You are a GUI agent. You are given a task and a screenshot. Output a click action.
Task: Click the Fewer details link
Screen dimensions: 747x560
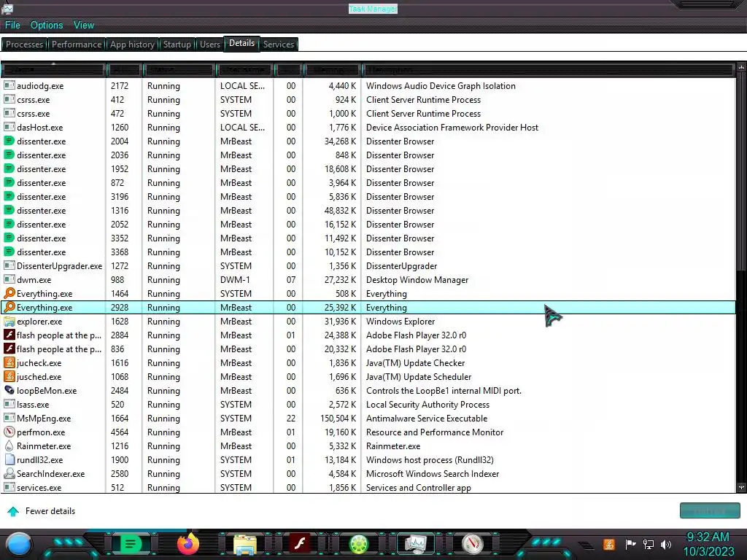pyautogui.click(x=50, y=511)
